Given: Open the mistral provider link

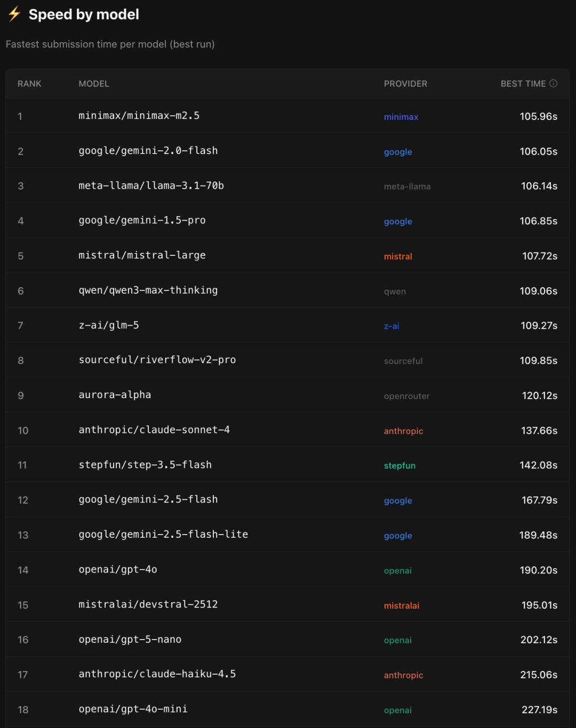Looking at the screenshot, I should click(398, 256).
